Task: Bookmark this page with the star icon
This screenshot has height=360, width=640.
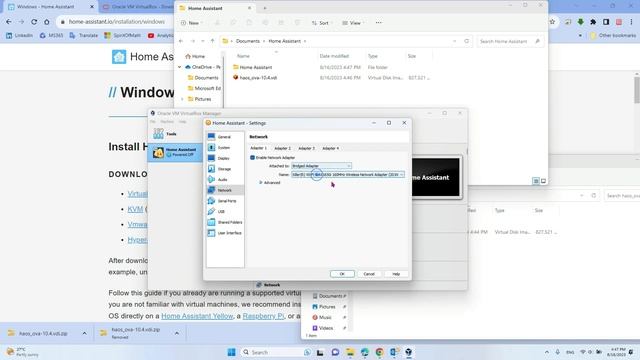Action: [x=552, y=22]
